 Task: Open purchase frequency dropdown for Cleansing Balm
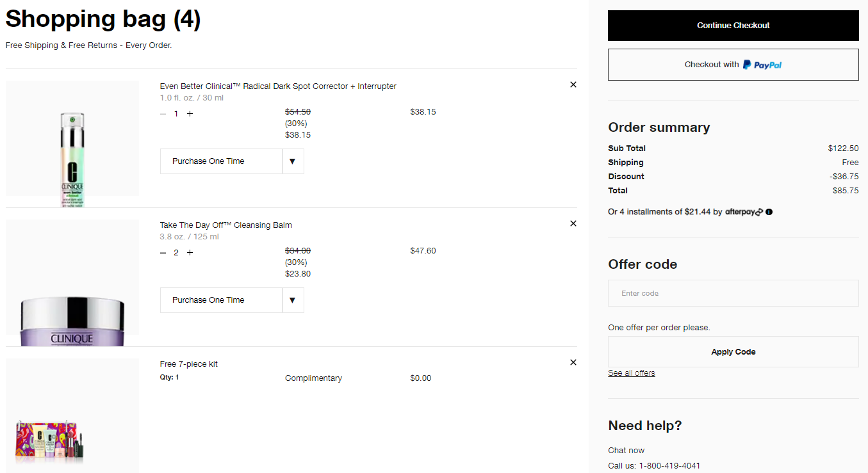point(293,300)
